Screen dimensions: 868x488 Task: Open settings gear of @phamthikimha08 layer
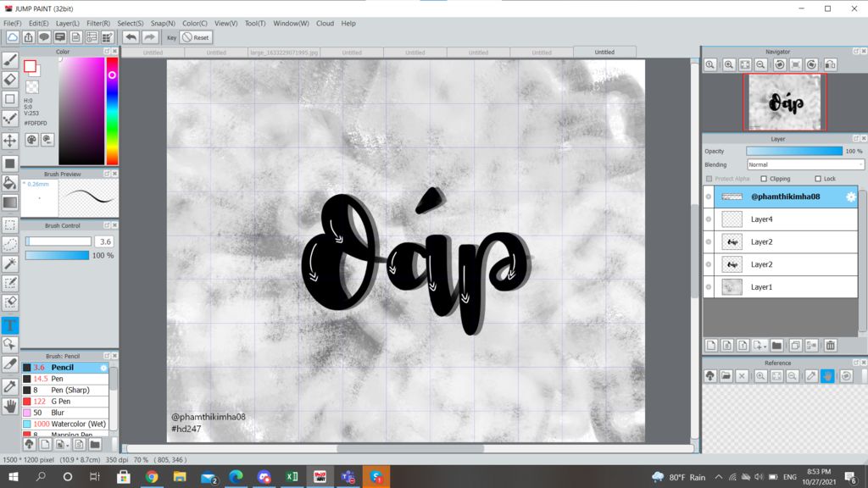pos(851,197)
